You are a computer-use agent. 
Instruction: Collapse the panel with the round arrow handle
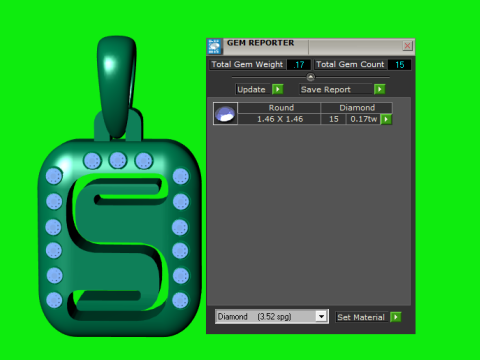pos(310,77)
